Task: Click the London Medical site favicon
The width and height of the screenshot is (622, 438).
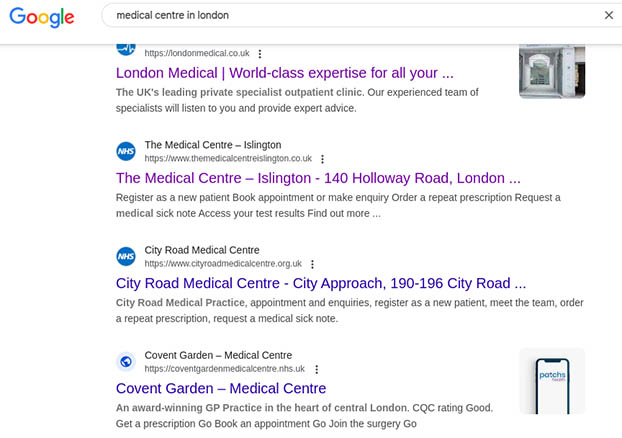Action: (x=126, y=47)
